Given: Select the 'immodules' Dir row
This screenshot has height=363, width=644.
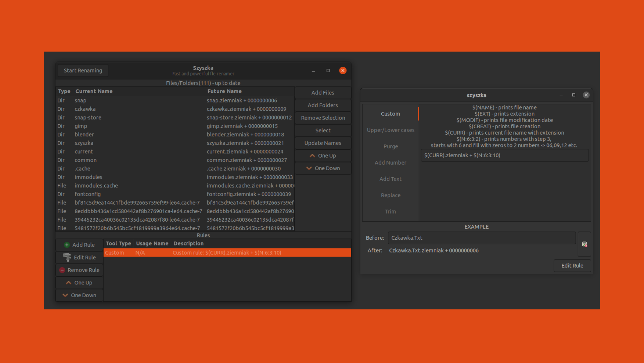Looking at the screenshot, I should 175,177.
